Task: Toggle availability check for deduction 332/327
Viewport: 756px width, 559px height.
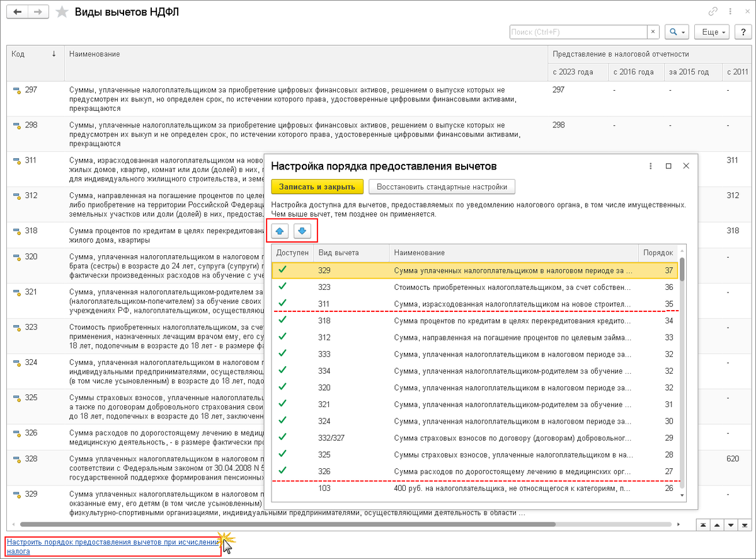Action: click(x=282, y=437)
